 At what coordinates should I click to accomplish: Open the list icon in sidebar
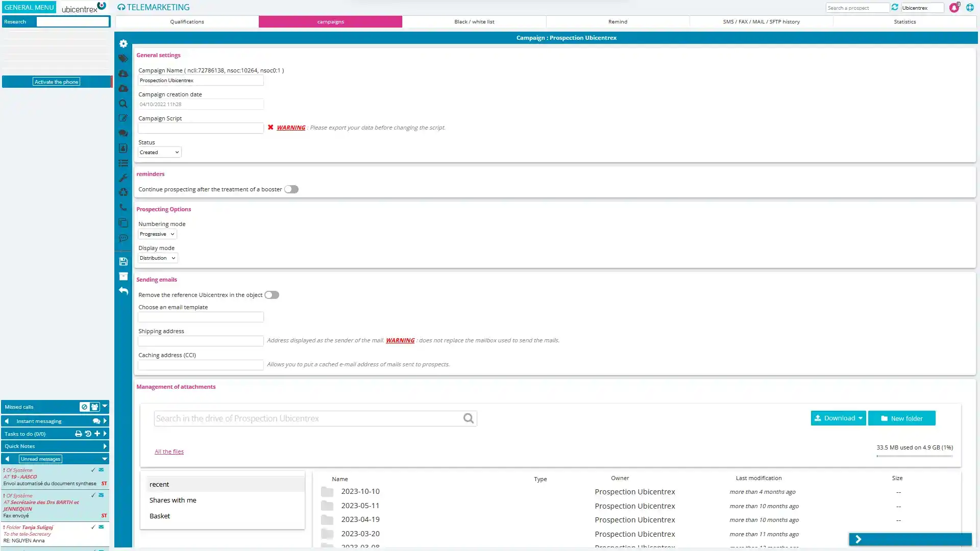click(x=123, y=163)
